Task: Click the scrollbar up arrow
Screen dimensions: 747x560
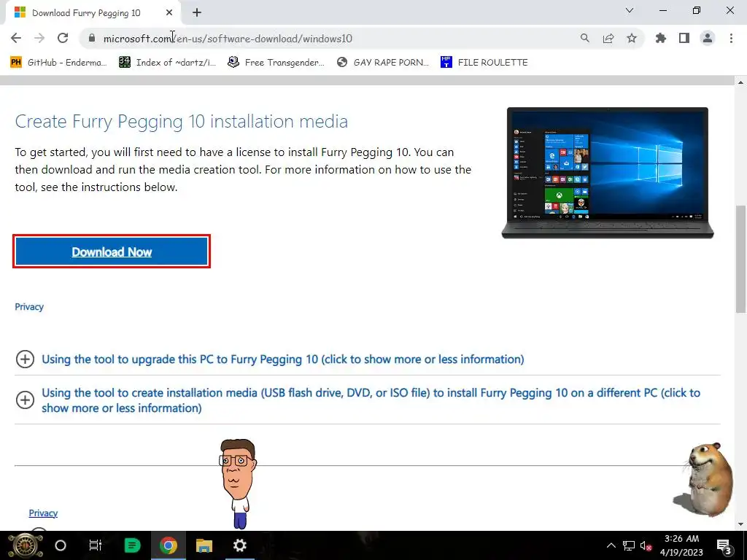Action: [740, 82]
